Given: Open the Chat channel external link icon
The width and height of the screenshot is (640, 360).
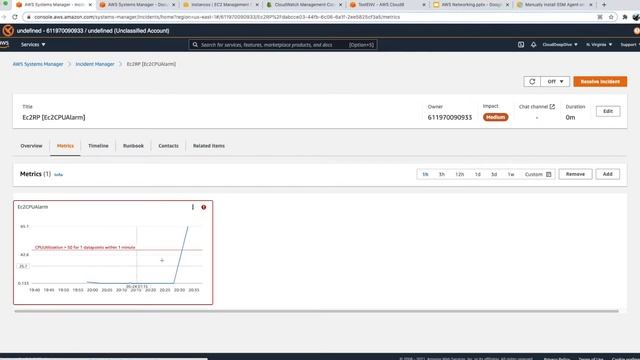Looking at the screenshot, I should (x=552, y=107).
